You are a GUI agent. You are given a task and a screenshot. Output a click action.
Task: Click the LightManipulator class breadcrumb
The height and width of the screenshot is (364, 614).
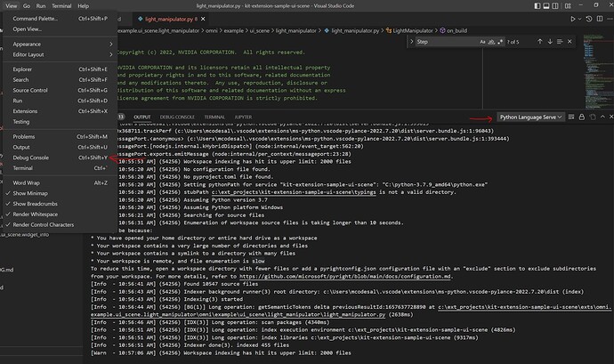coord(409,30)
